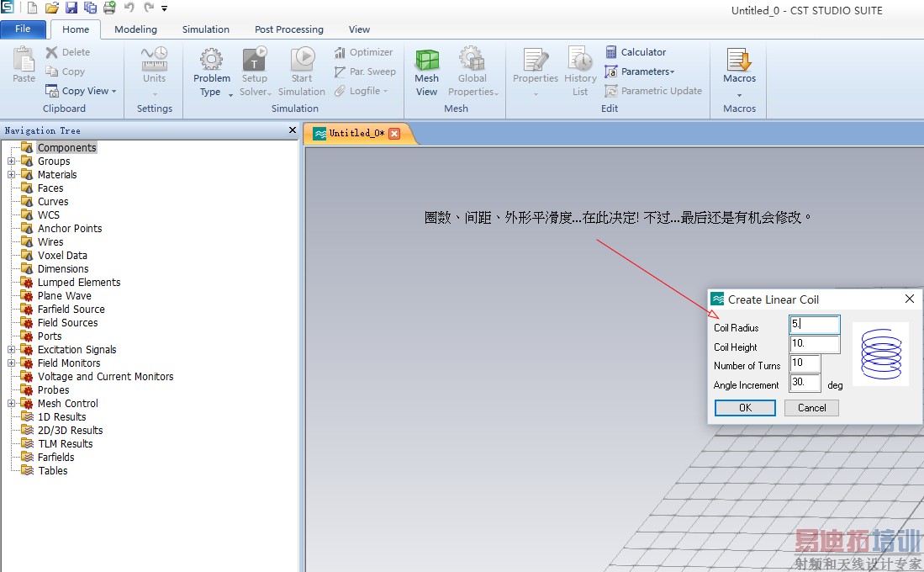
Task: Select Probes in the Navigation Tree
Action: (x=53, y=389)
